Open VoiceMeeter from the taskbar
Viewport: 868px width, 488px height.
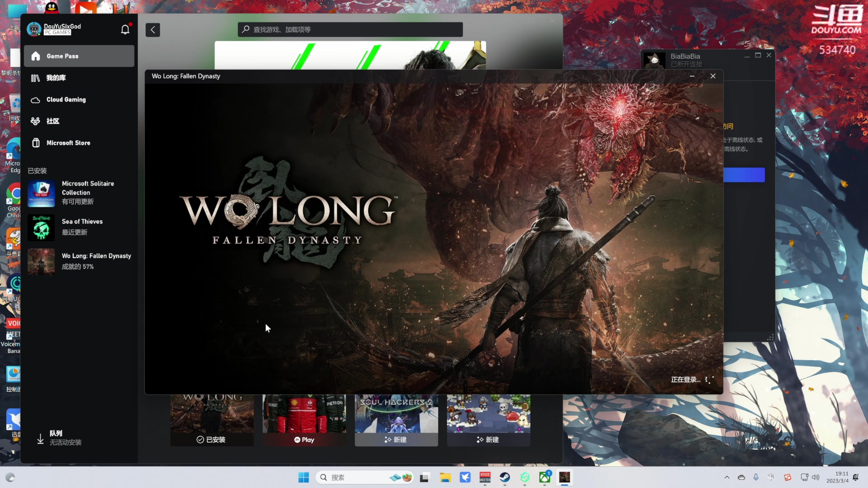[x=485, y=477]
